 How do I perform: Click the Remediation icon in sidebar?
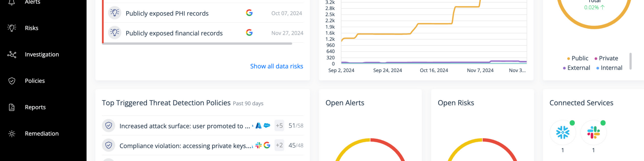pos(12,133)
